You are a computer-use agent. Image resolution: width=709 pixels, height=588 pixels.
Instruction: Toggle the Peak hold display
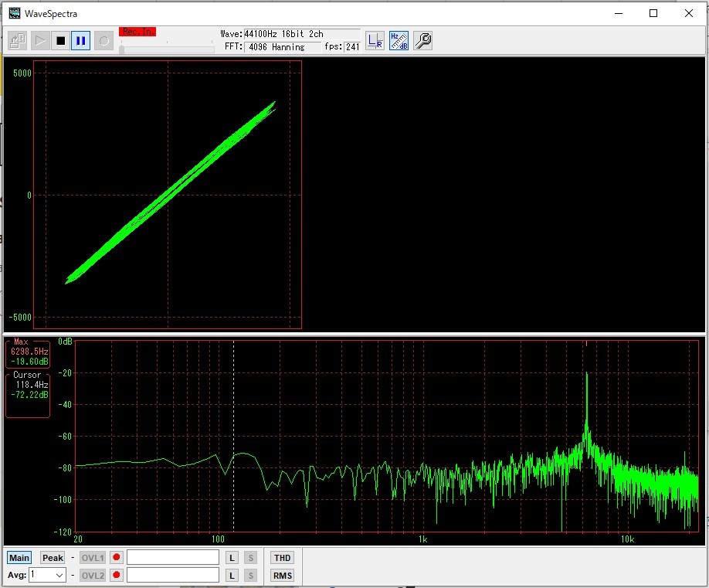point(53,558)
